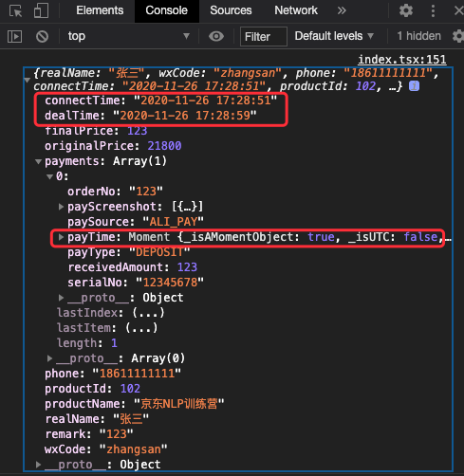The image size is (464, 476).
Task: Select the length: 1 property
Action: coord(87,343)
